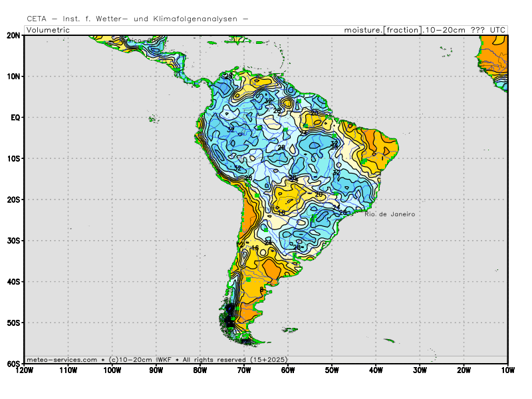Click the 20N latitude axis label
The image size is (532, 399).
[14, 35]
